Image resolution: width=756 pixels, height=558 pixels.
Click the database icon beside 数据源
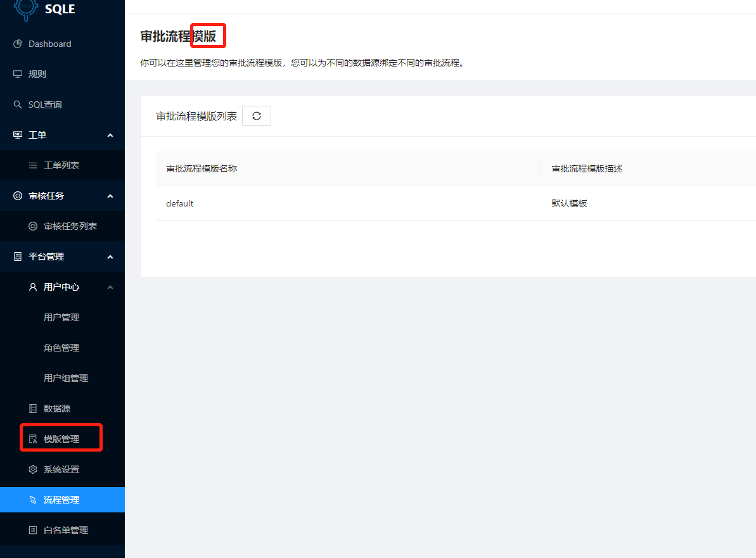[x=33, y=409]
